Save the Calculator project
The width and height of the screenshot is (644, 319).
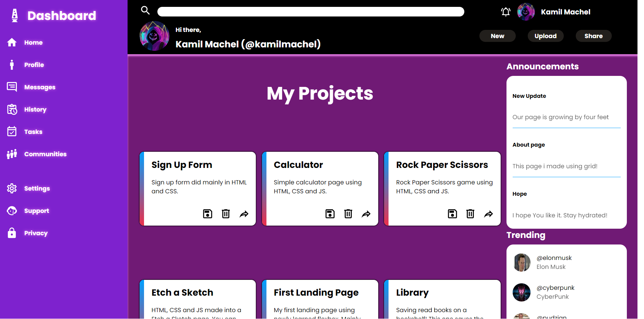(330, 214)
